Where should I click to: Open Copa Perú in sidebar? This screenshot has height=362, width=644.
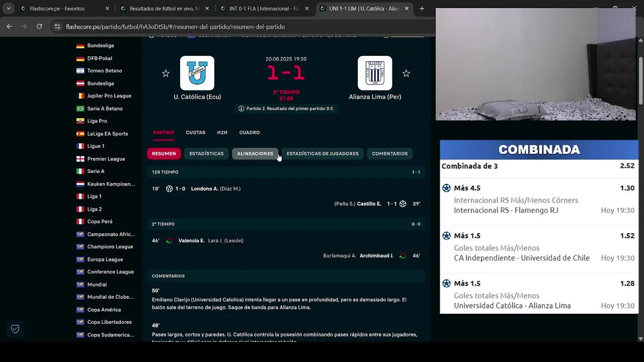click(100, 222)
